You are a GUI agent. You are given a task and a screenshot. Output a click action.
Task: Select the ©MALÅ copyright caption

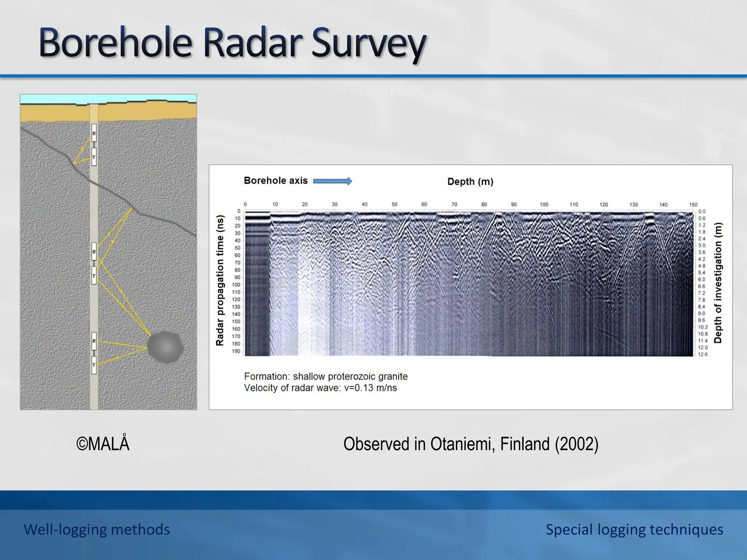[103, 444]
